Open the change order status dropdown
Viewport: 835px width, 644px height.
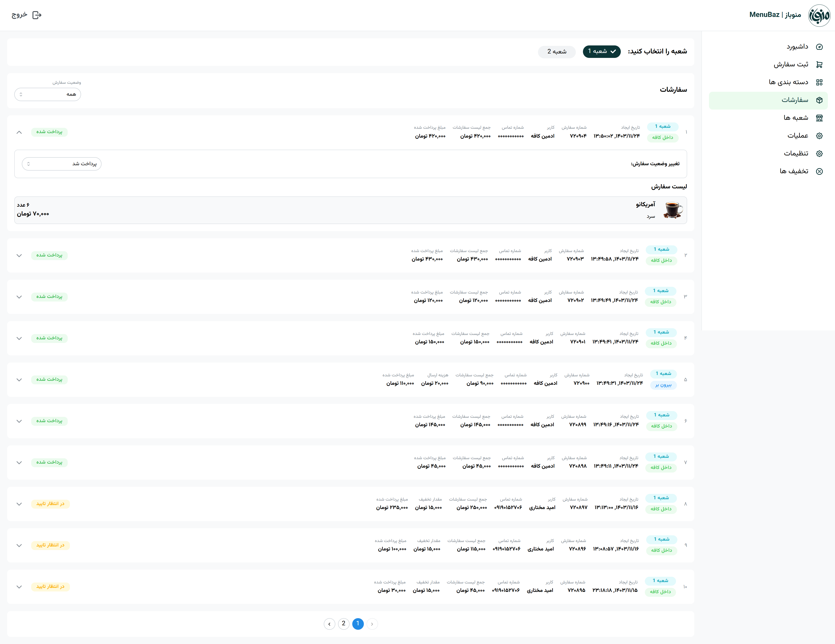pyautogui.click(x=61, y=164)
